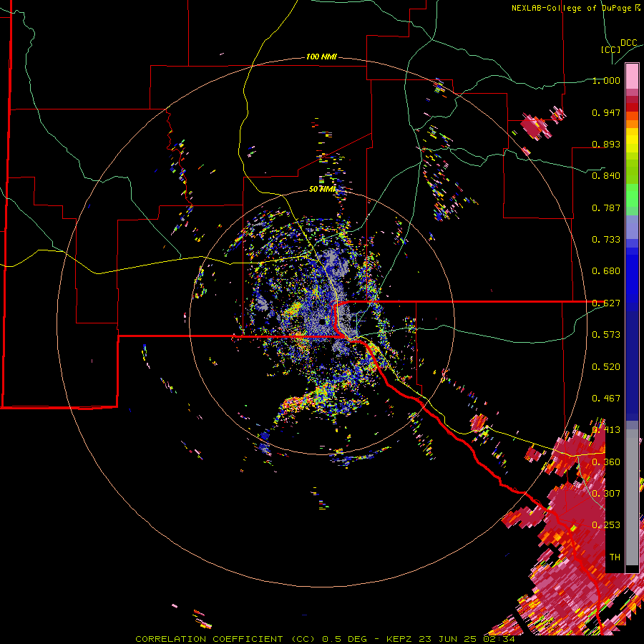Select the 1.000 scale value

tap(606, 80)
